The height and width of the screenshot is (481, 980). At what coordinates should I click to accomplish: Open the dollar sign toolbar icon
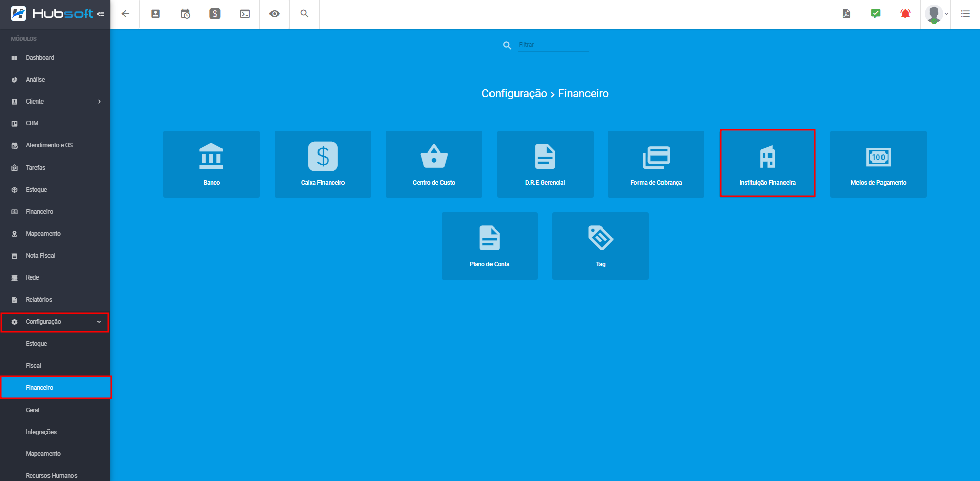point(215,14)
